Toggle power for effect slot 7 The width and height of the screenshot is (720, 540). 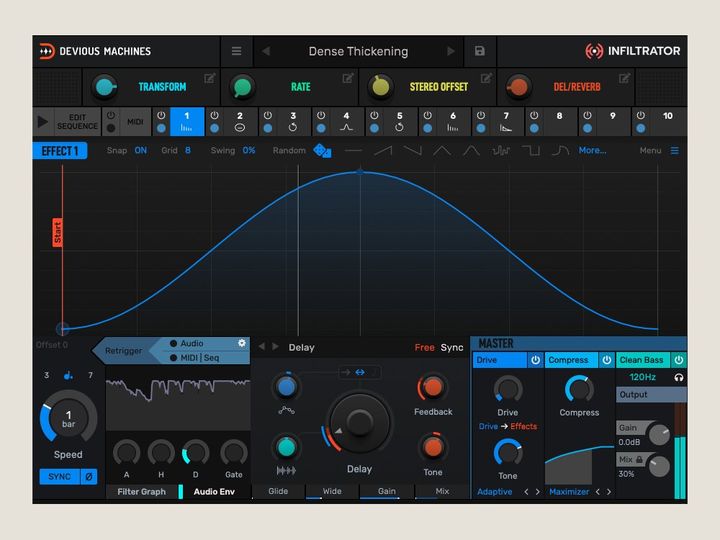481,116
